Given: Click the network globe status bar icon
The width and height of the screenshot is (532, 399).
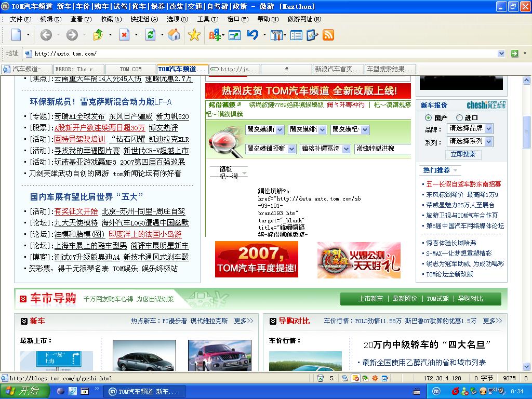Looking at the screenshot, I should 345,378.
